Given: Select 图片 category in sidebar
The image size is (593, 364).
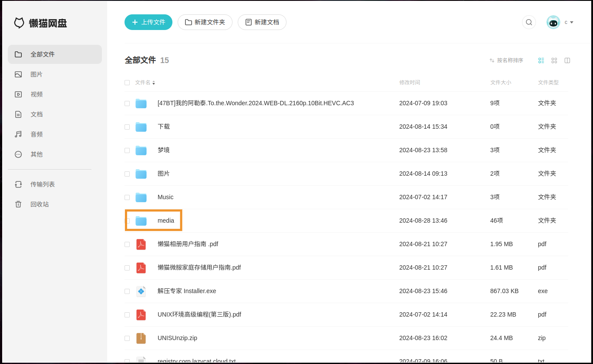Looking at the screenshot, I should click(55, 74).
